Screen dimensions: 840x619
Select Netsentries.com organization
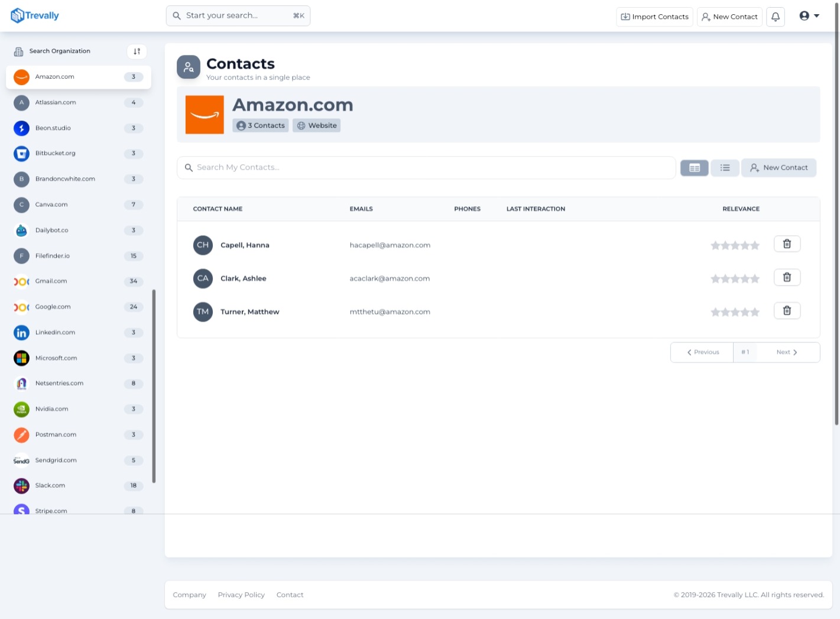click(x=79, y=384)
